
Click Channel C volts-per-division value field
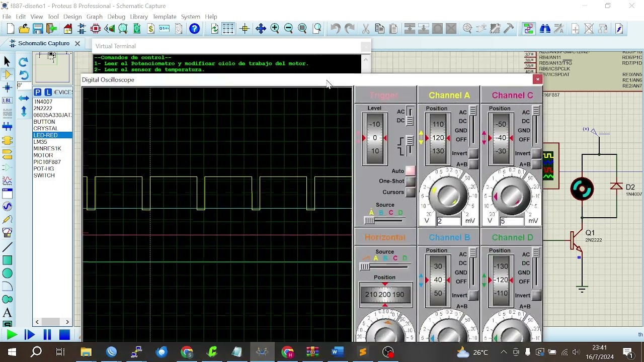click(512, 221)
